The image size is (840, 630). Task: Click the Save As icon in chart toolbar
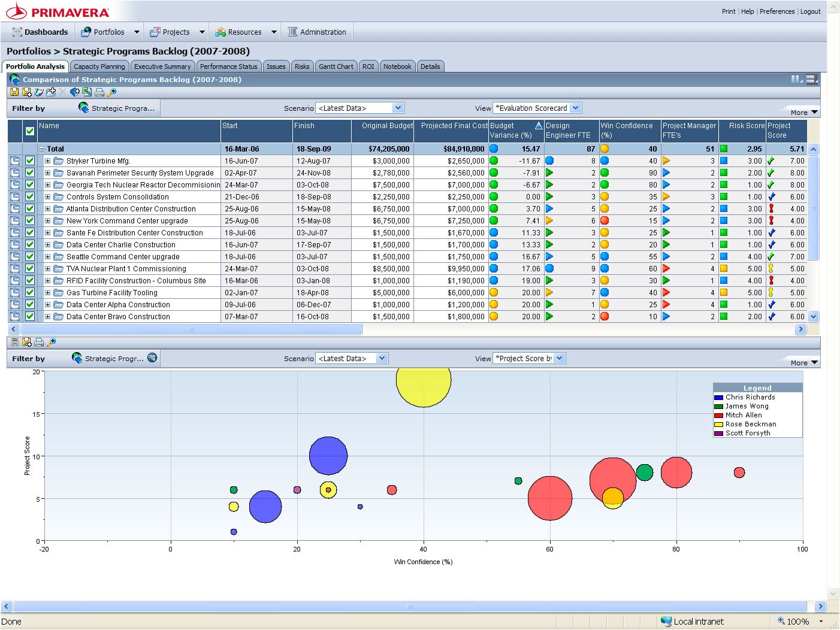click(x=27, y=342)
